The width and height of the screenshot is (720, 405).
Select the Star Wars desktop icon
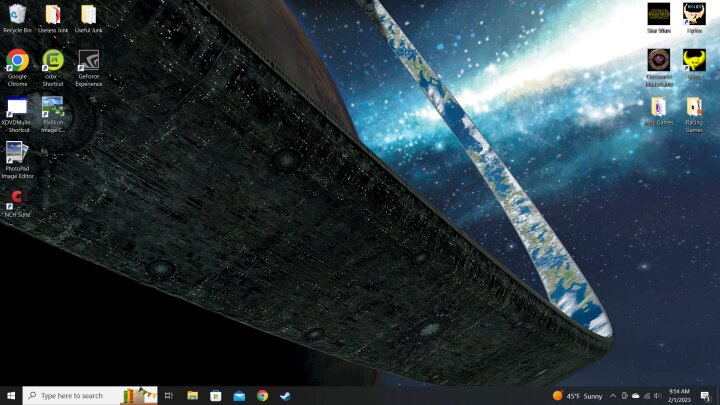click(659, 18)
